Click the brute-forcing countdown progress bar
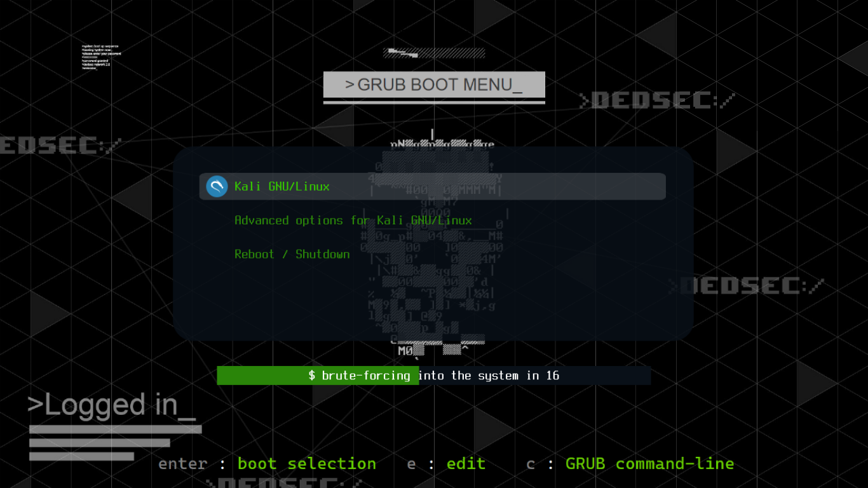 click(x=433, y=376)
